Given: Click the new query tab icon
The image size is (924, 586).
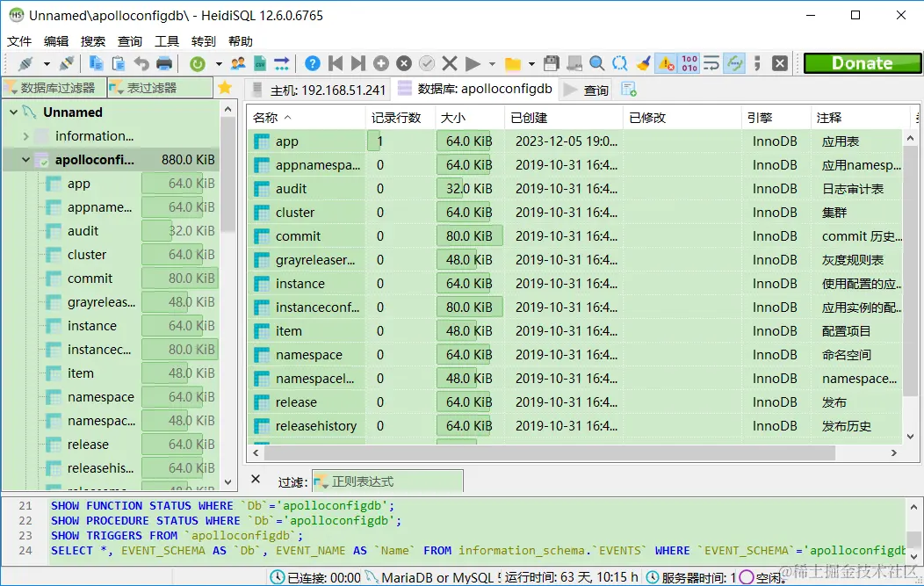Looking at the screenshot, I should tap(629, 90).
